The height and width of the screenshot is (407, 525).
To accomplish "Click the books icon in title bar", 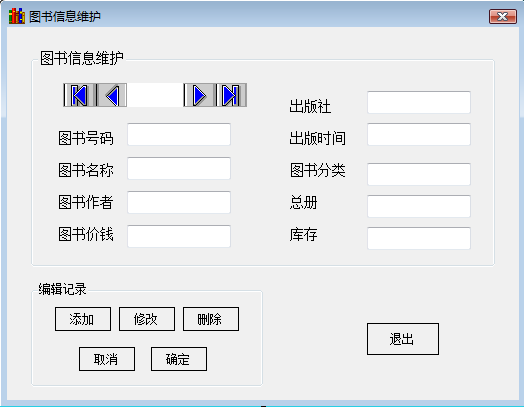I will pyautogui.click(x=17, y=16).
